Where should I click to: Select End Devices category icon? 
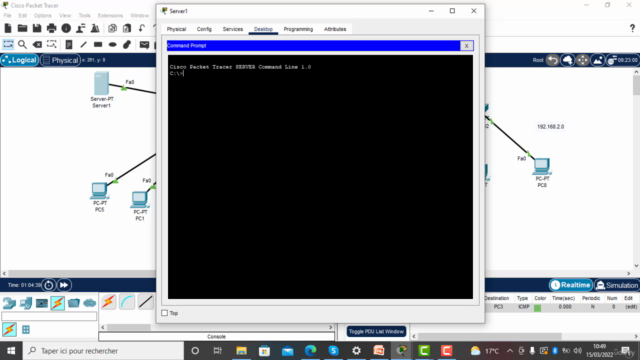tap(25, 303)
